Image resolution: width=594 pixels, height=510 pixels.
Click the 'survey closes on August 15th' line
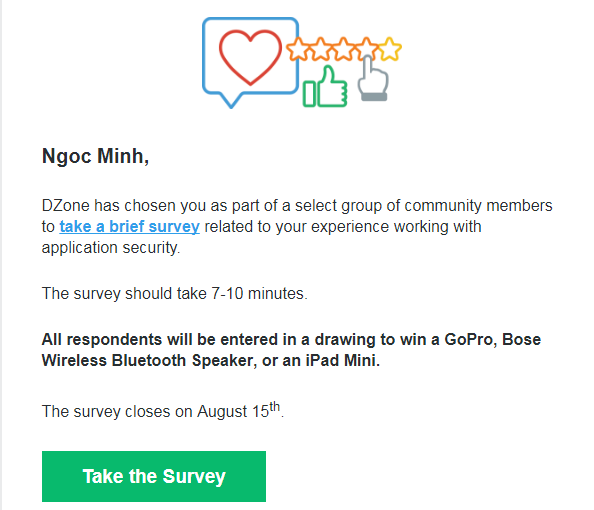pos(163,410)
